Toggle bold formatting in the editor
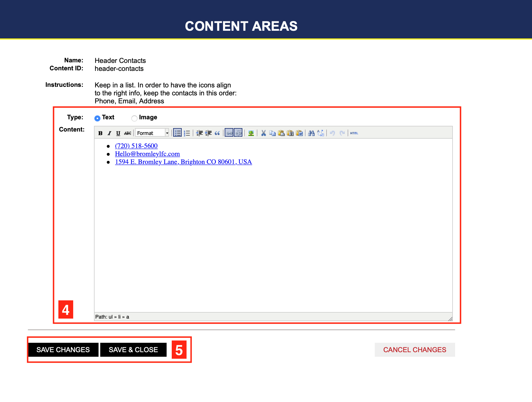 (100, 133)
